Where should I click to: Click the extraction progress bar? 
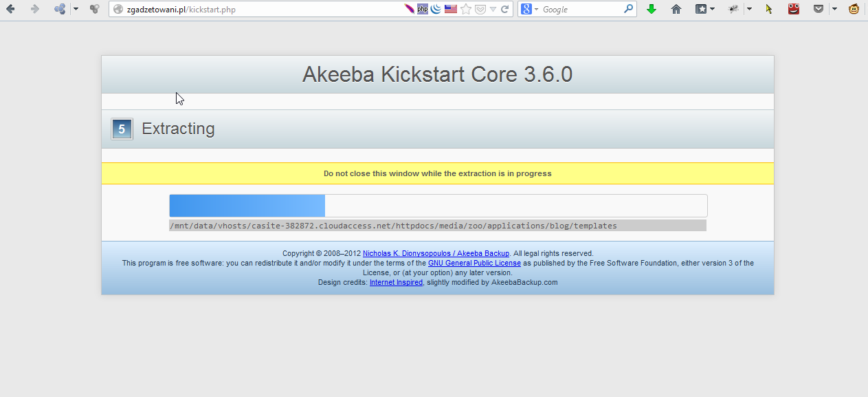click(x=438, y=206)
